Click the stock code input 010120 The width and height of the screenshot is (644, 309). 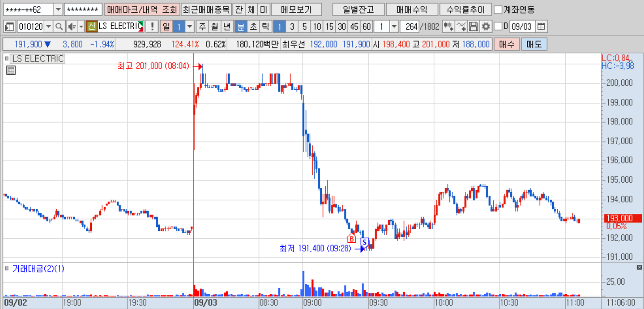[x=30, y=27]
